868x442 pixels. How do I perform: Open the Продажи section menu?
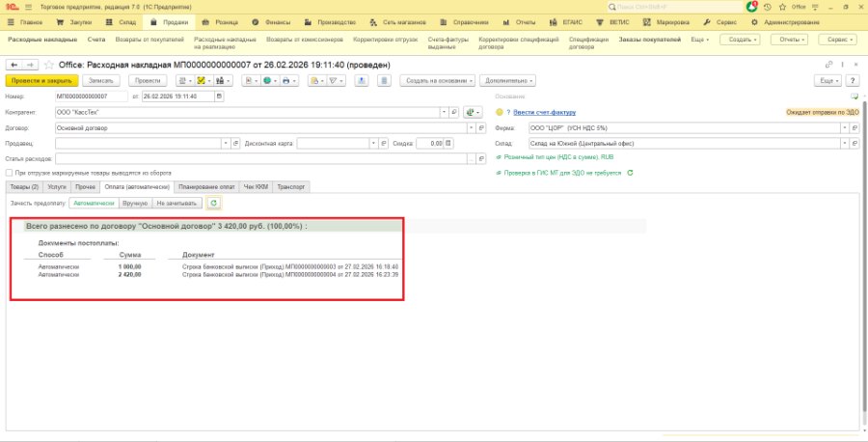click(172, 23)
